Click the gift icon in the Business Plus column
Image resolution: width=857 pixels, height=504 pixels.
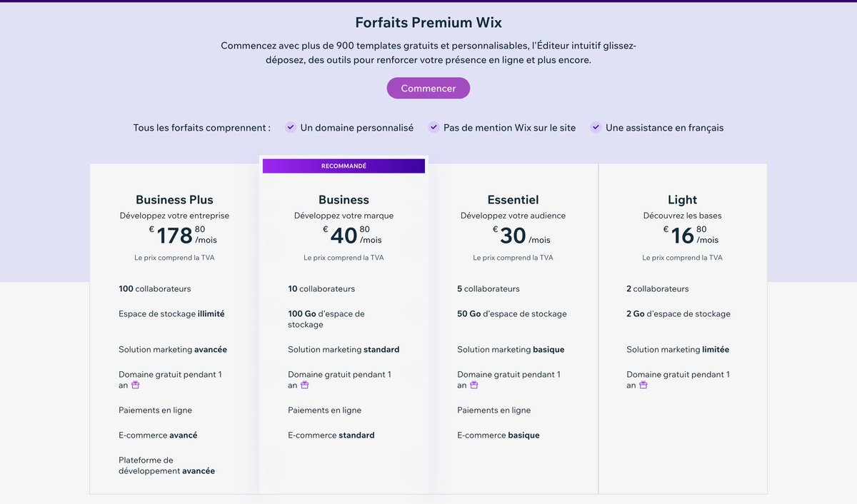(x=136, y=384)
